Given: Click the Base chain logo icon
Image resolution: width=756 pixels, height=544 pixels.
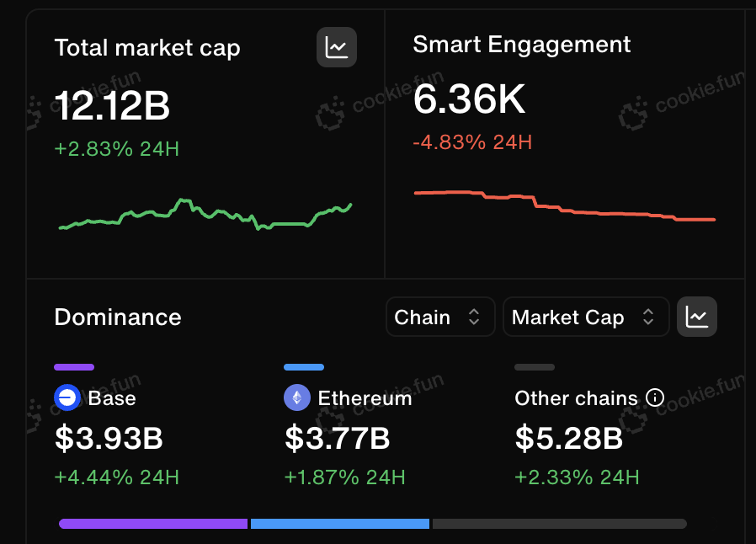Looking at the screenshot, I should [67, 397].
